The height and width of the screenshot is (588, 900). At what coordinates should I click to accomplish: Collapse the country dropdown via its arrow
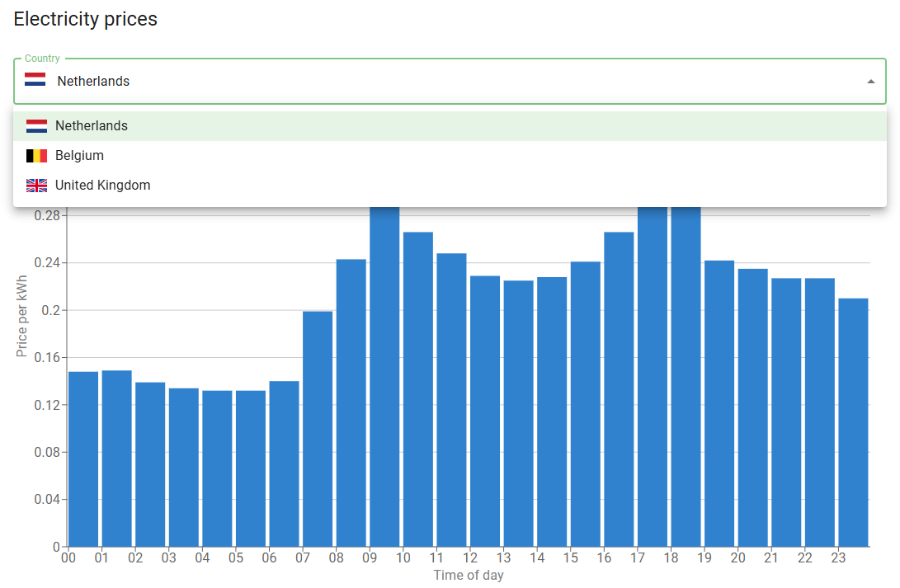coord(872,81)
